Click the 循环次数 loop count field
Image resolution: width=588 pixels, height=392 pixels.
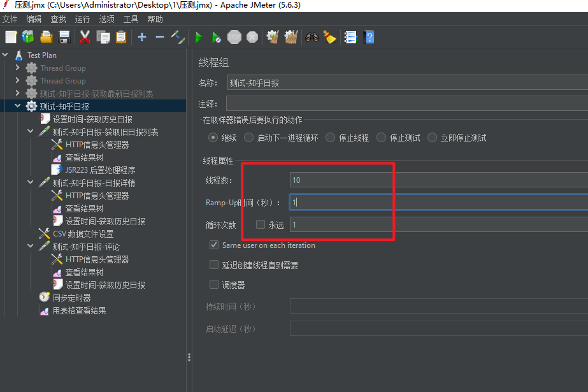click(439, 224)
